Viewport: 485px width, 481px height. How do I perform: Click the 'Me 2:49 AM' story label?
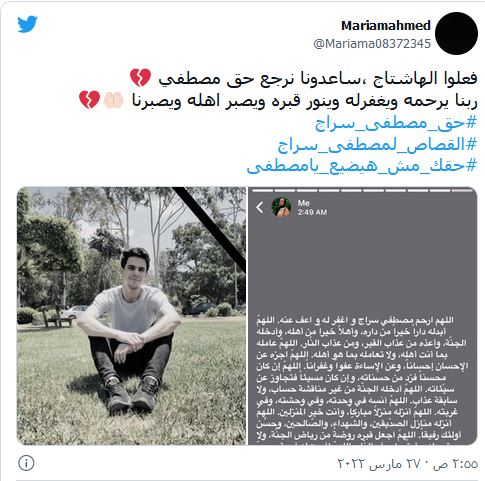pyautogui.click(x=312, y=207)
